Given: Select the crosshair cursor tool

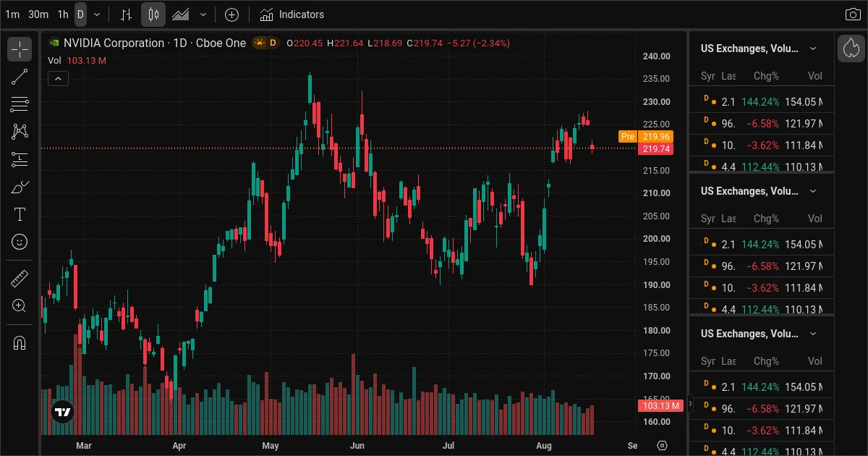Looking at the screenshot, I should tap(20, 49).
